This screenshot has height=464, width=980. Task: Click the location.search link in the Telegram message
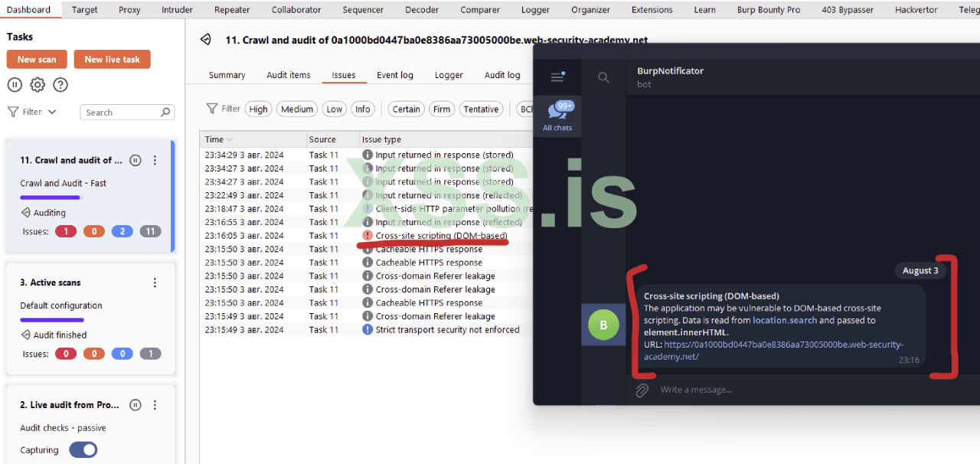coord(785,320)
